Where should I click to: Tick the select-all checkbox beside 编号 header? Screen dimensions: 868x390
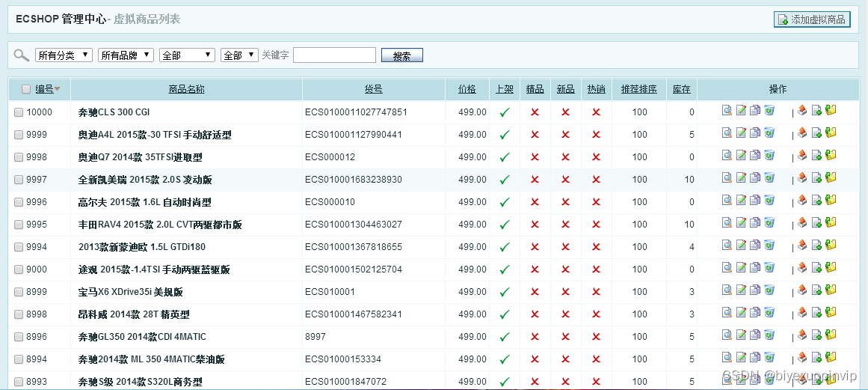26,89
